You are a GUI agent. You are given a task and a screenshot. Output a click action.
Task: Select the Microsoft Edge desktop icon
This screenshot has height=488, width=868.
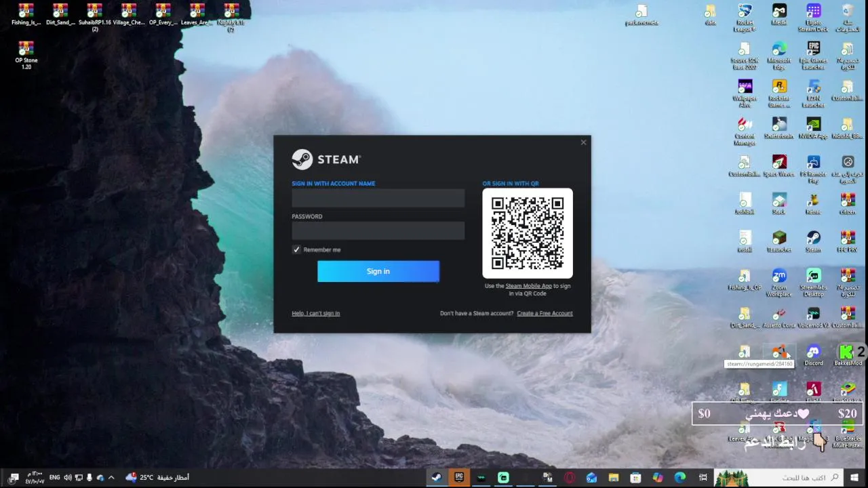(x=779, y=56)
